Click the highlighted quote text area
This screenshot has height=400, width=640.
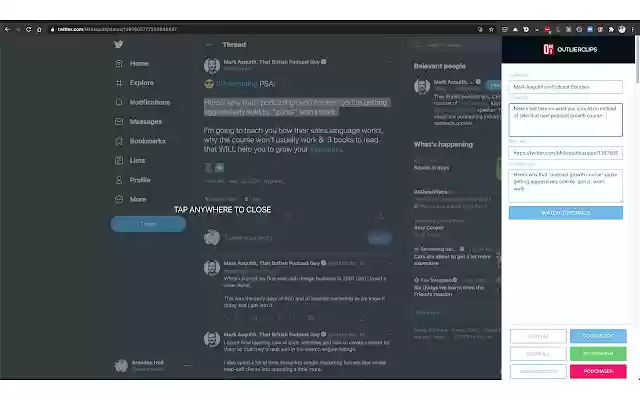(565, 186)
